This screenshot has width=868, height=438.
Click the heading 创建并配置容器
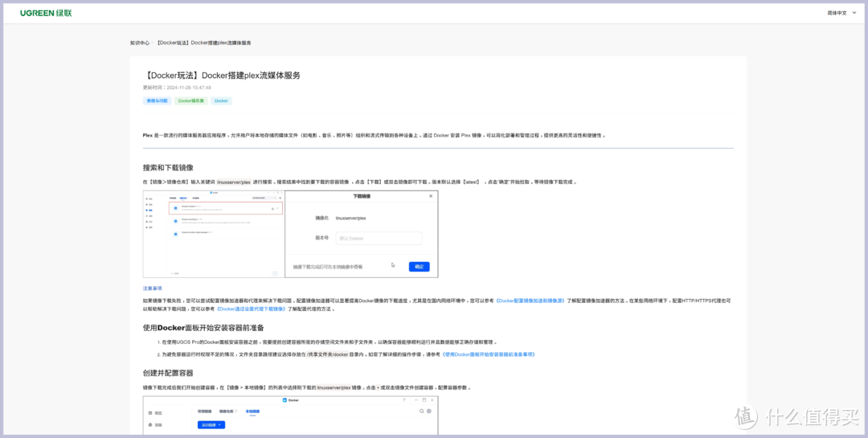tap(168, 373)
